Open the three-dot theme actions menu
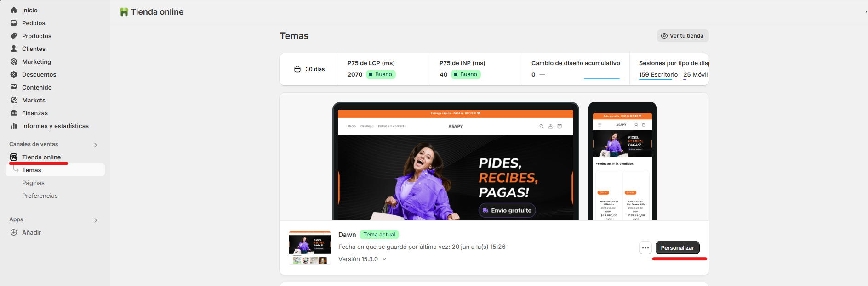Screen dimensions: 868x286 pos(645,248)
